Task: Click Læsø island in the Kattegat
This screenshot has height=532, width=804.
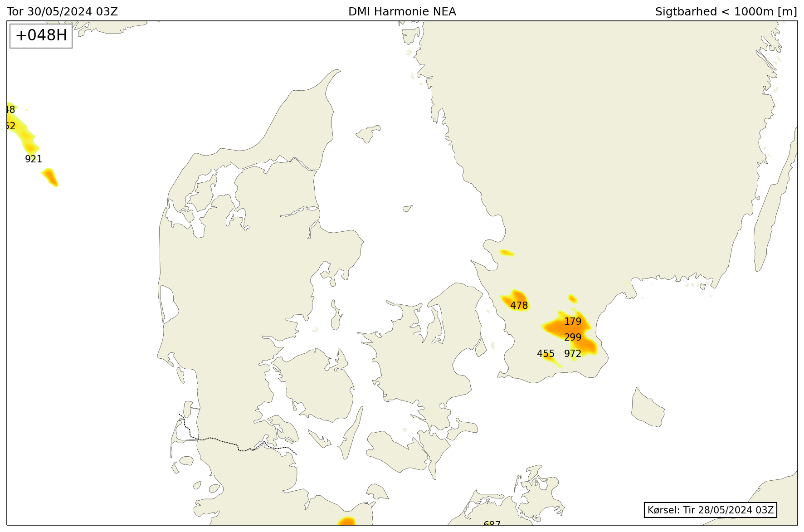Action: tap(368, 134)
